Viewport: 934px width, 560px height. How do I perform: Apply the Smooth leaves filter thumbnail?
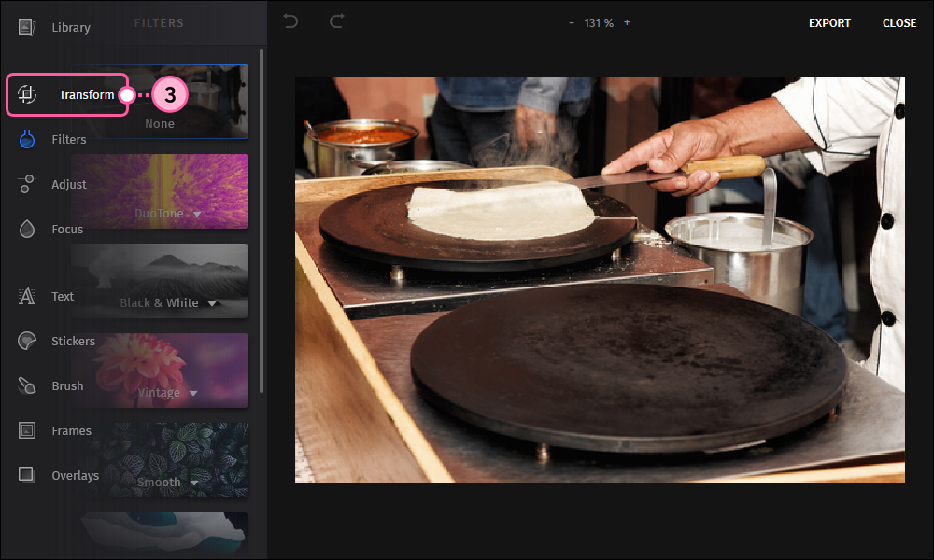(x=160, y=460)
